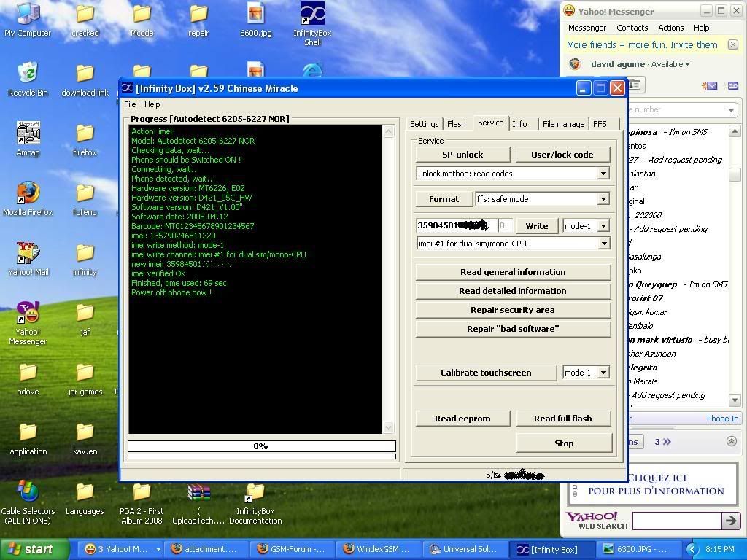Open the InfinityBox Documentation folder icon
Screen dimensions: 747x560
pos(255,492)
